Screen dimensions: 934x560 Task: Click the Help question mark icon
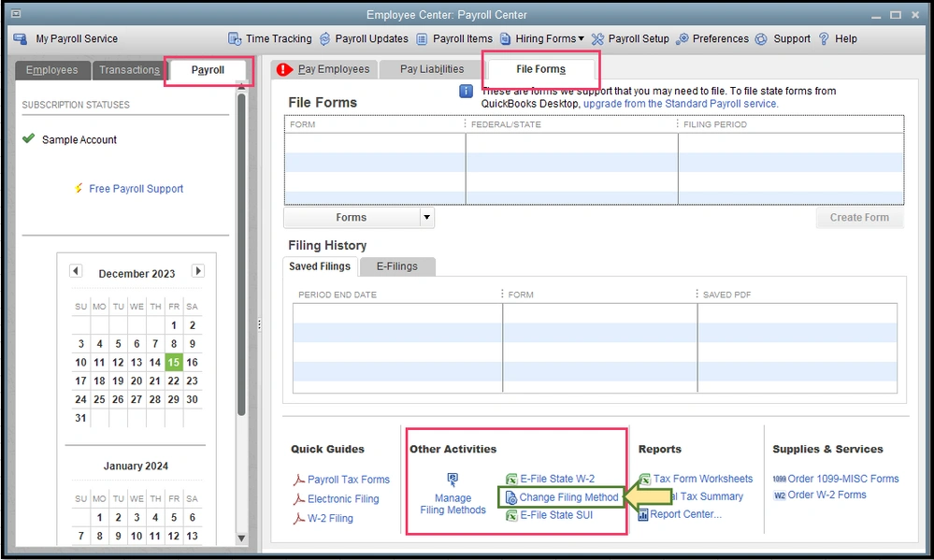[x=824, y=39]
